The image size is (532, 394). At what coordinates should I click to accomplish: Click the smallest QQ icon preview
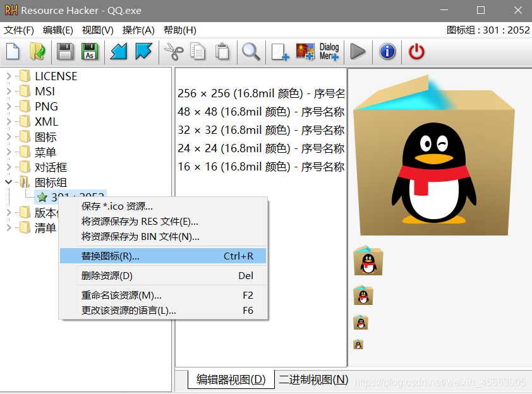pos(358,344)
